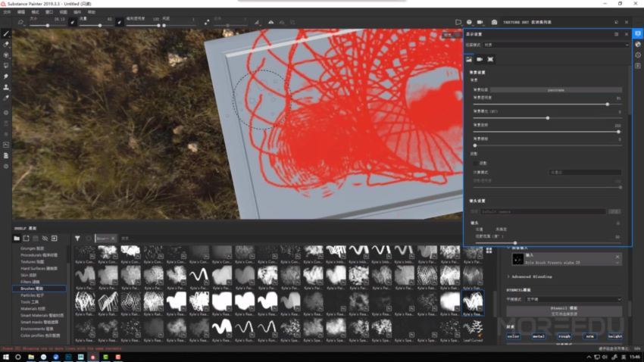
Task: Select the Paint brush tool
Action: (x=6, y=34)
